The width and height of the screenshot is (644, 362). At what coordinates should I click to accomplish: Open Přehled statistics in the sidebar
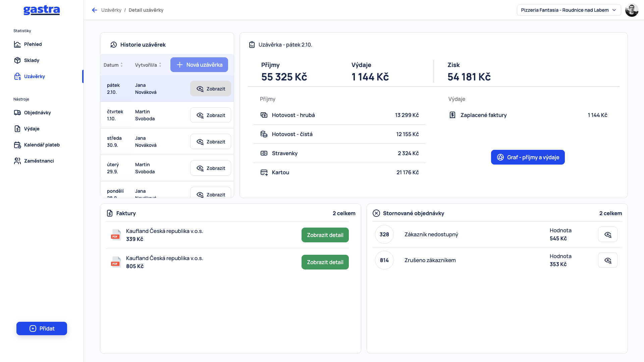click(x=33, y=44)
